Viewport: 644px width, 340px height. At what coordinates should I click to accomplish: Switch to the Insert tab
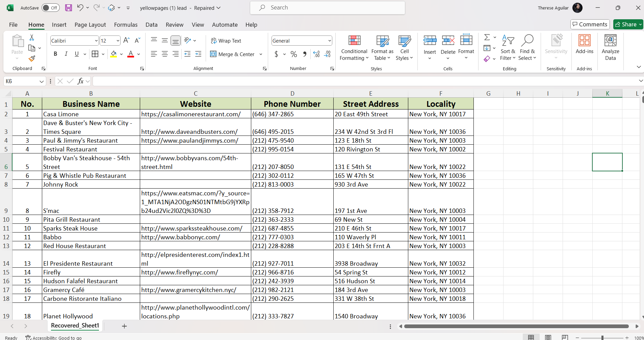click(x=59, y=25)
